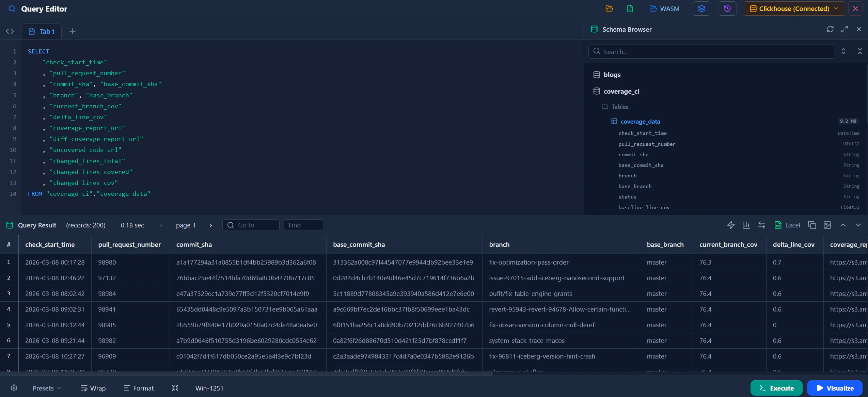Expand result panel with down chevron
The image size is (868, 397).
858,225
